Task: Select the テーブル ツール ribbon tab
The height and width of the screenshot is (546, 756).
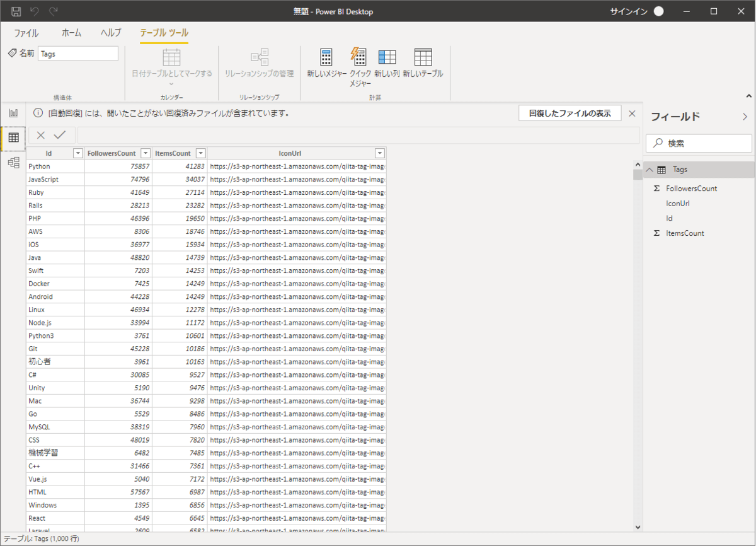Action: (x=164, y=33)
